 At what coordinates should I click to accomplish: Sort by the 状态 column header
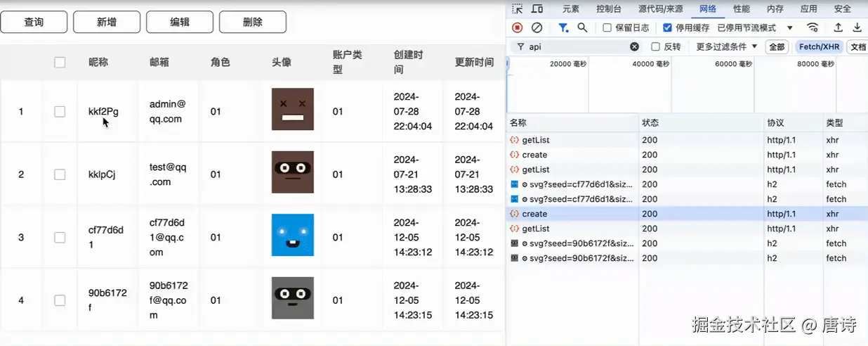click(x=701, y=122)
